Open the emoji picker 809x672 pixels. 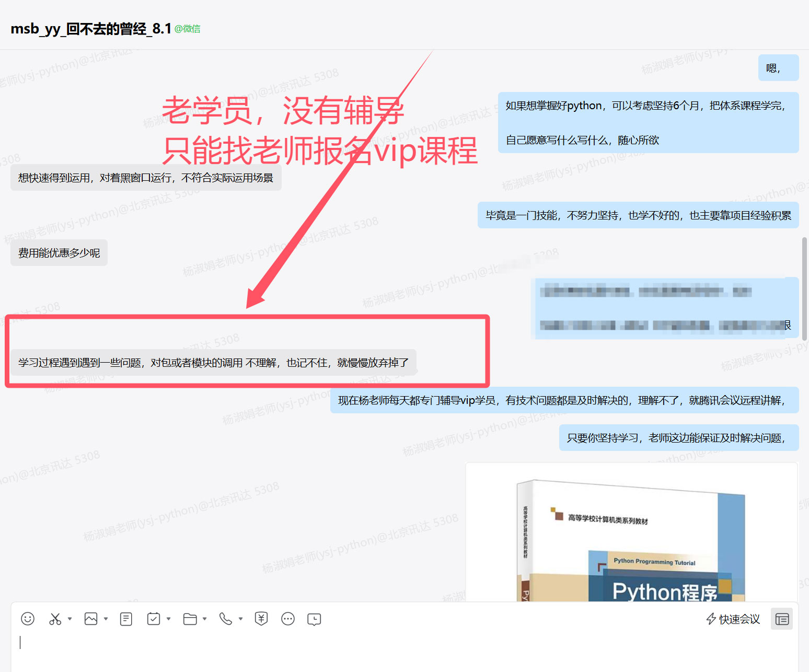[x=28, y=619]
